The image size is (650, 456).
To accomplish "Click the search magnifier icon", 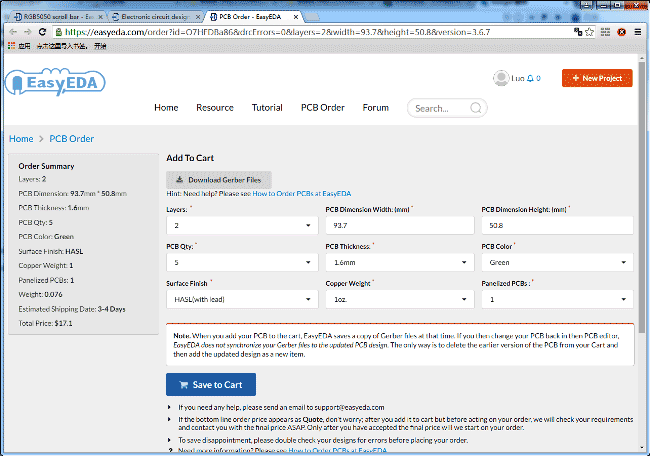I will (x=476, y=108).
